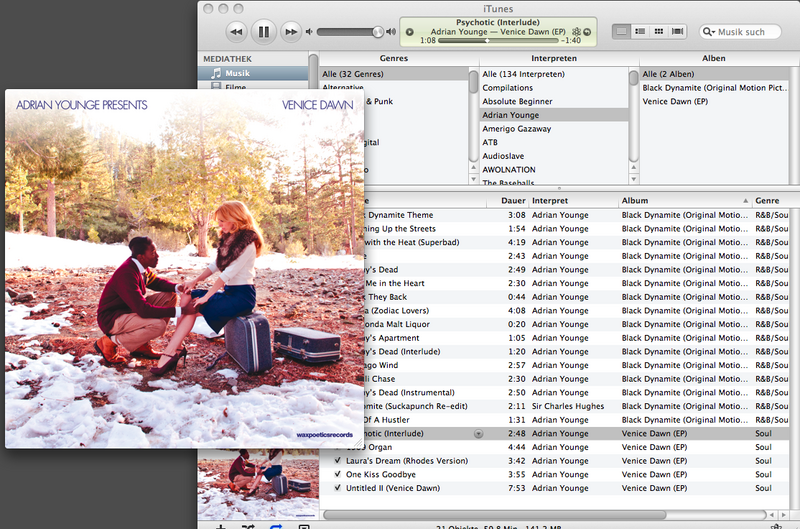Uncheck the One Kiss Goodbye track
Image resolution: width=800 pixels, height=529 pixels.
pos(337,474)
